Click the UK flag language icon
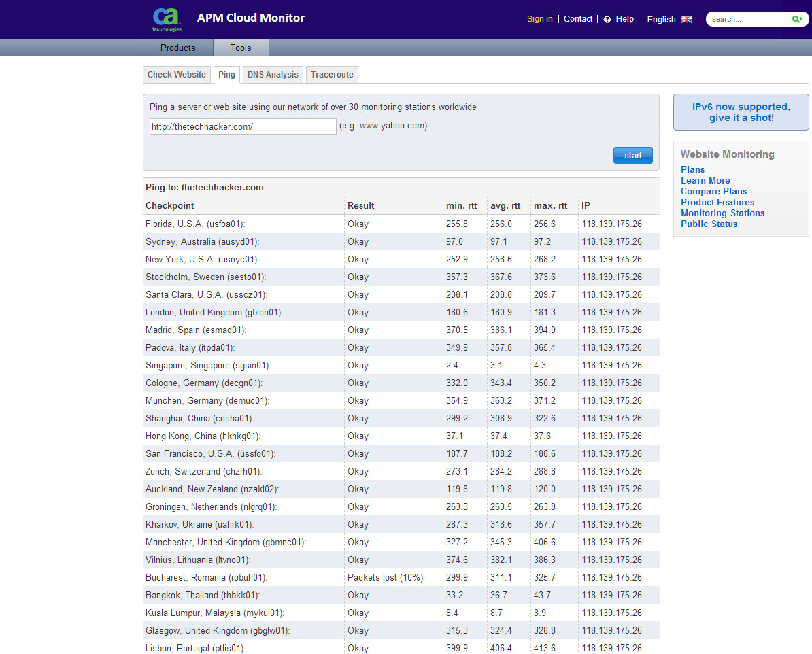The height and width of the screenshot is (654, 812). (687, 19)
